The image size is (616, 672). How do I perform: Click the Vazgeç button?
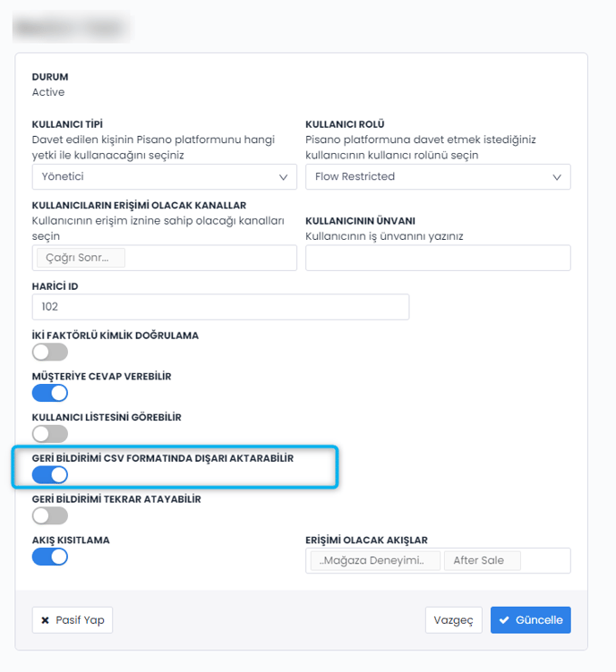coord(453,620)
